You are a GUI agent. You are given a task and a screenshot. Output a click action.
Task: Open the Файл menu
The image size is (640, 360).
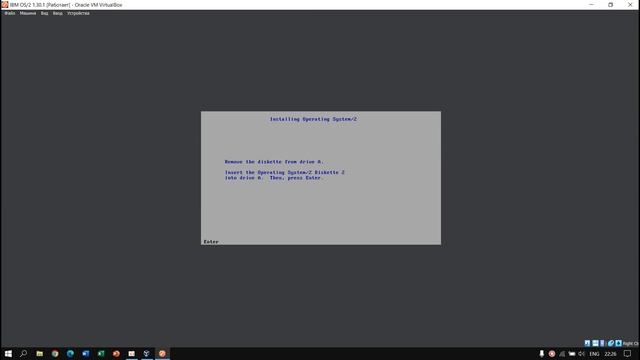pos(10,13)
